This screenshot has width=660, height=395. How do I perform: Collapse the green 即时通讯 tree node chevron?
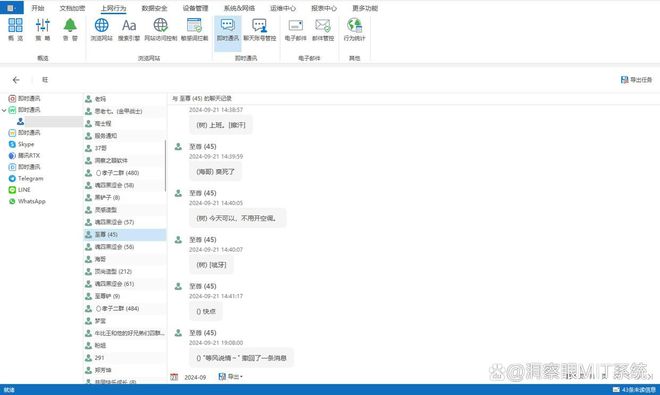pyautogui.click(x=4, y=110)
